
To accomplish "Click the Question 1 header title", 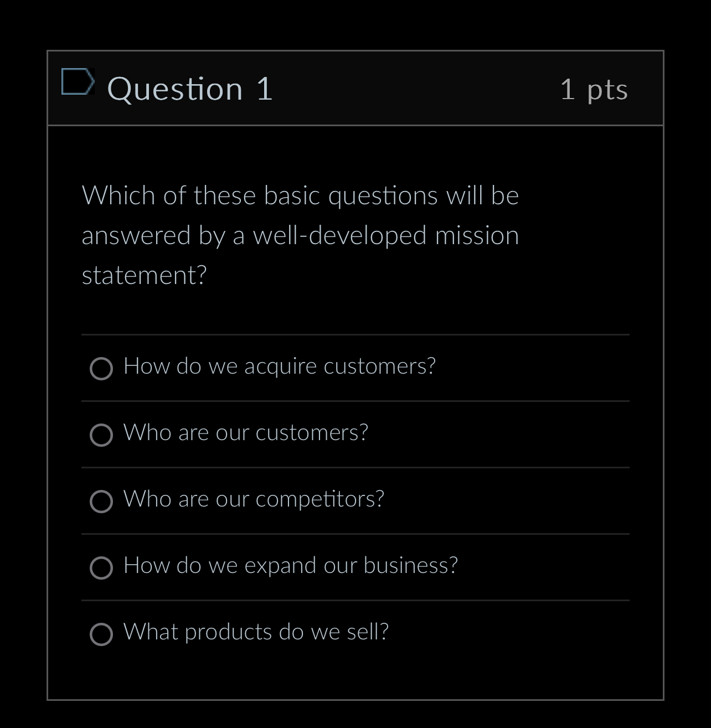I will [x=190, y=89].
